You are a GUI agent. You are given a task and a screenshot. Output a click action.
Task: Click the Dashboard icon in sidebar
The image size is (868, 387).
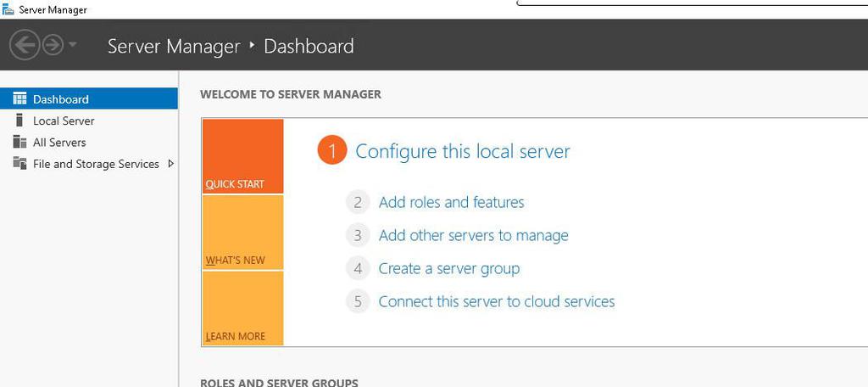(19, 99)
